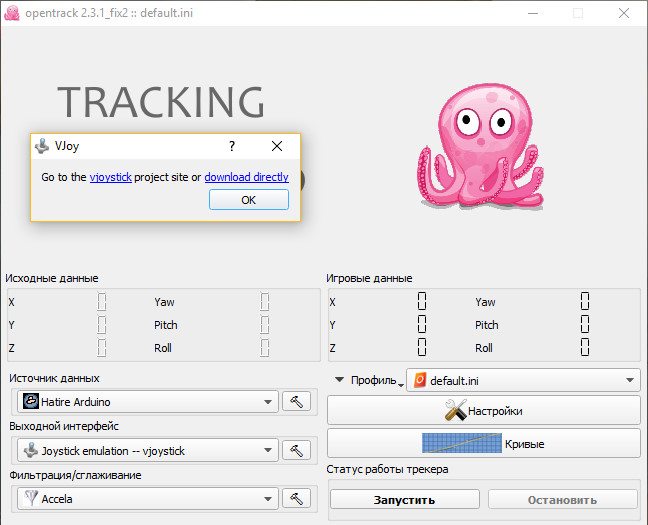Click the opentrack octopus title bar icon

click(x=12, y=13)
